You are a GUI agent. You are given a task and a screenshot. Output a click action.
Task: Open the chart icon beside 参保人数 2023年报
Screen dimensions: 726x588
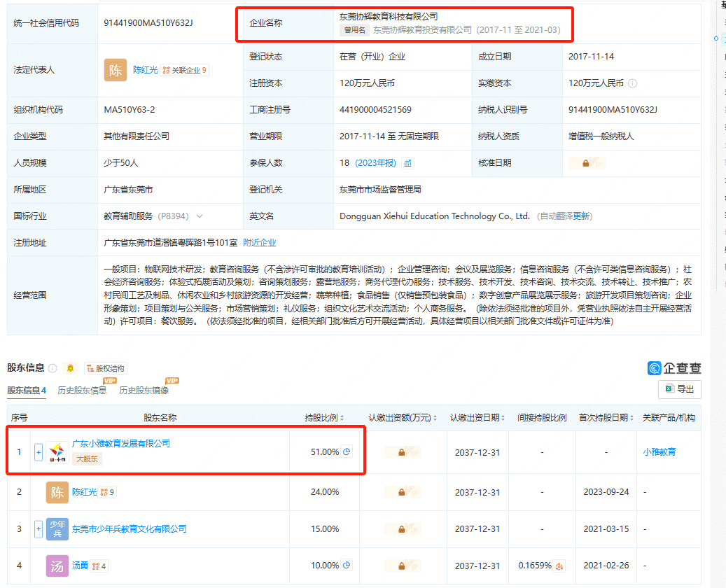click(x=408, y=163)
